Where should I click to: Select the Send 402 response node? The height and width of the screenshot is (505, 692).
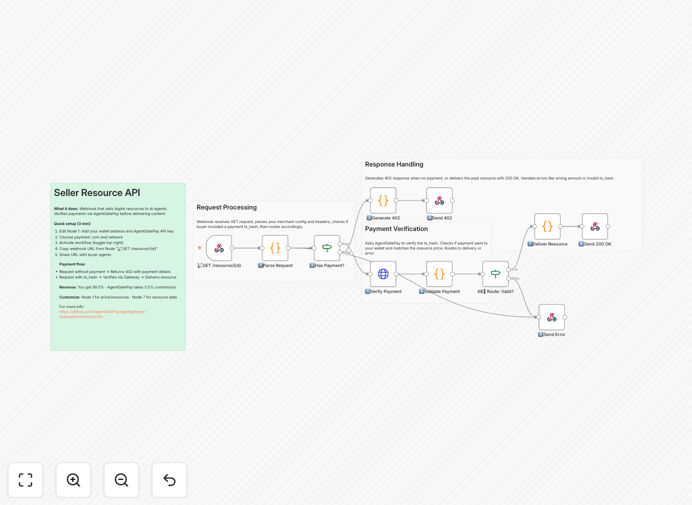(439, 200)
